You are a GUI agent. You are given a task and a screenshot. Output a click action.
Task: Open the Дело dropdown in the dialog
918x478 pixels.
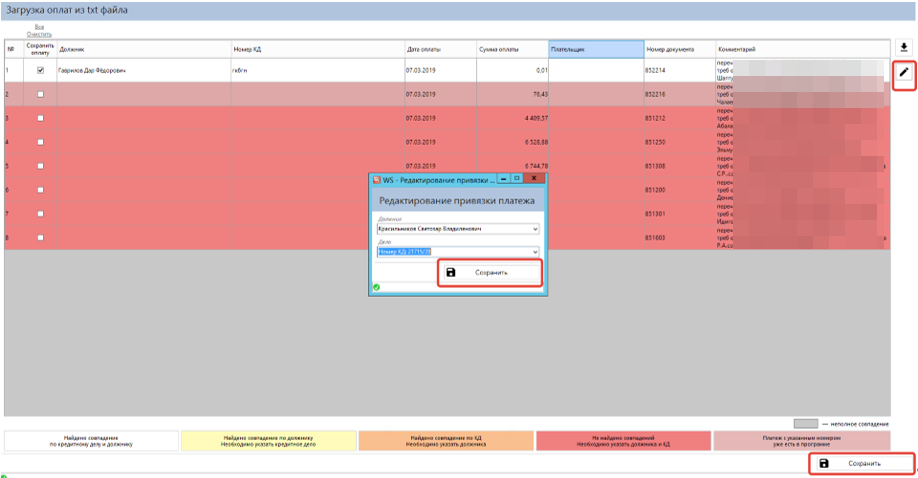pos(535,252)
